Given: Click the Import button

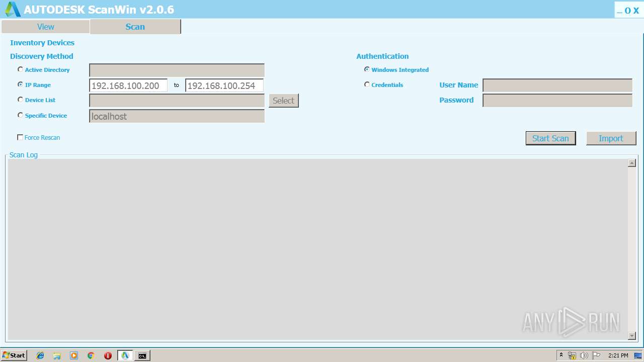Looking at the screenshot, I should click(x=611, y=138).
